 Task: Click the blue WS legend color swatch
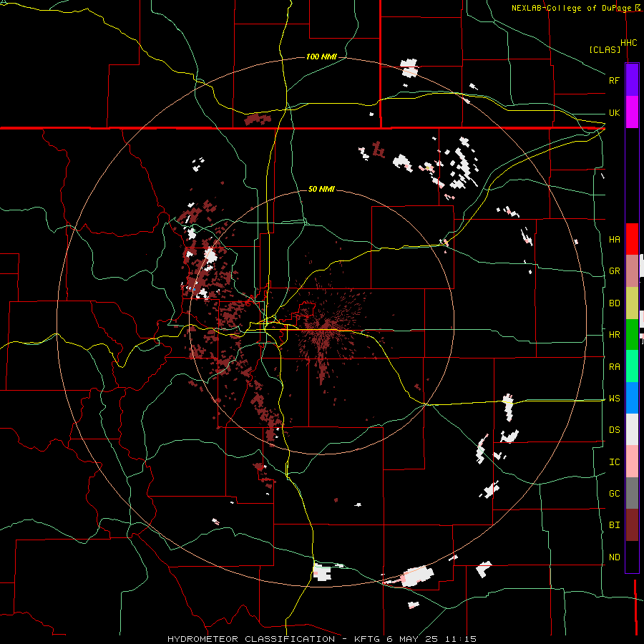[632, 398]
